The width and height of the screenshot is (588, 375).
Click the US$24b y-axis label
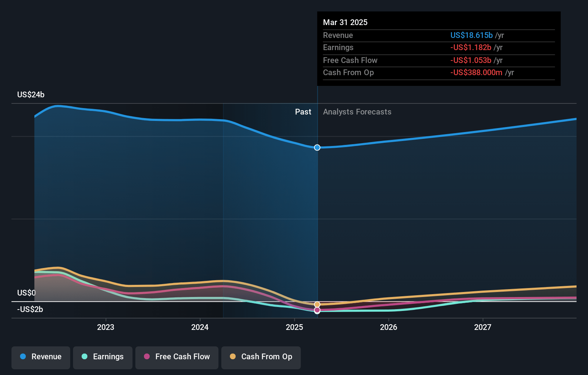(31, 94)
